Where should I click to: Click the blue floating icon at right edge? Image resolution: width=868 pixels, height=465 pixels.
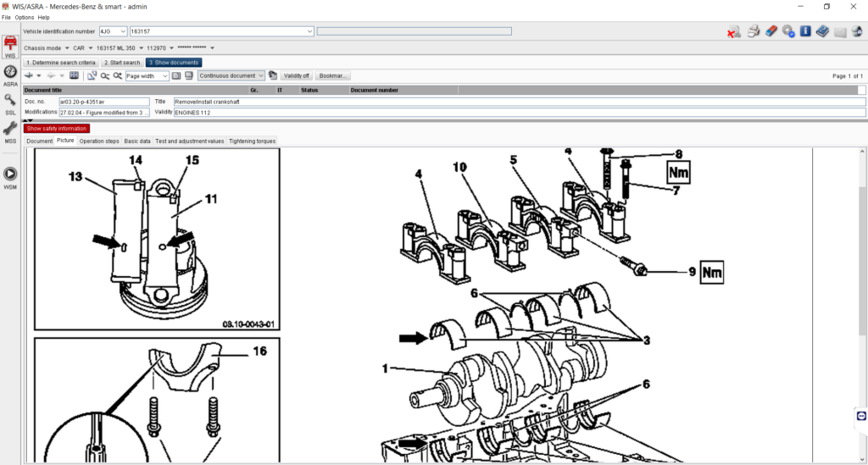[x=861, y=415]
